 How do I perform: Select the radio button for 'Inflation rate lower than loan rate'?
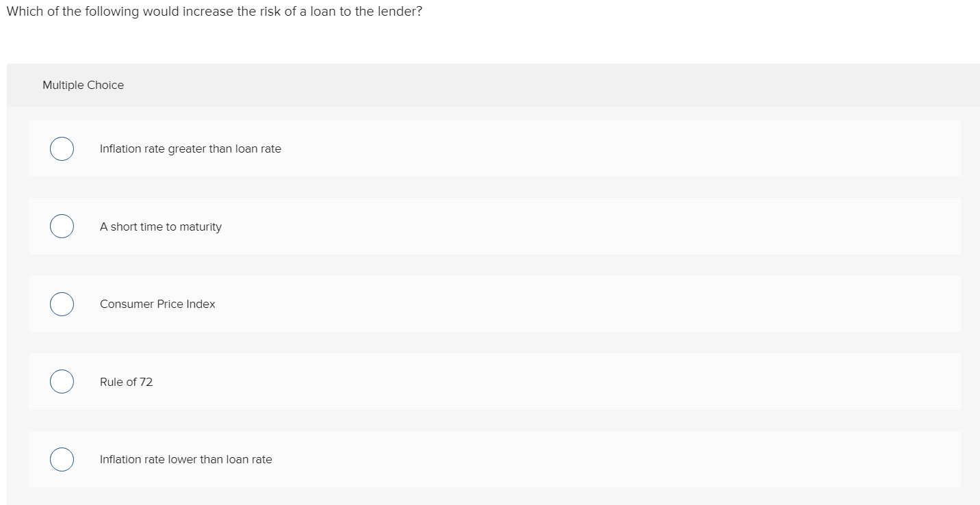click(x=62, y=459)
